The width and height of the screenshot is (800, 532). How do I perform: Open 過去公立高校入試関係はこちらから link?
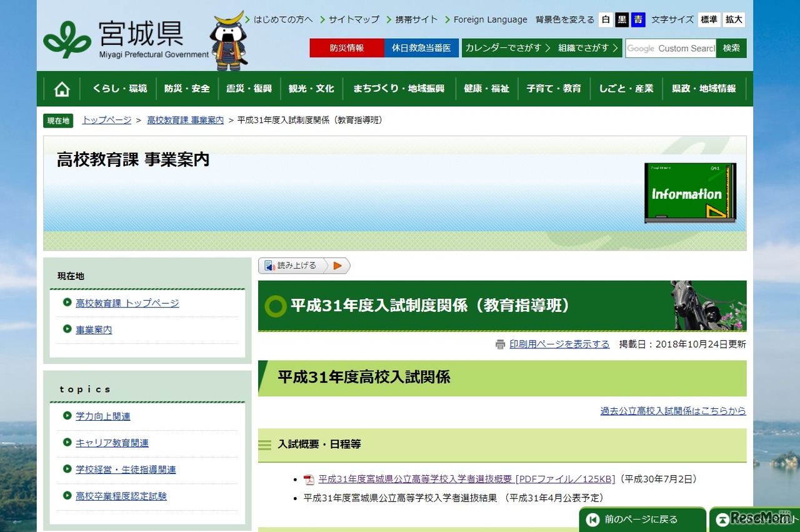tap(673, 411)
